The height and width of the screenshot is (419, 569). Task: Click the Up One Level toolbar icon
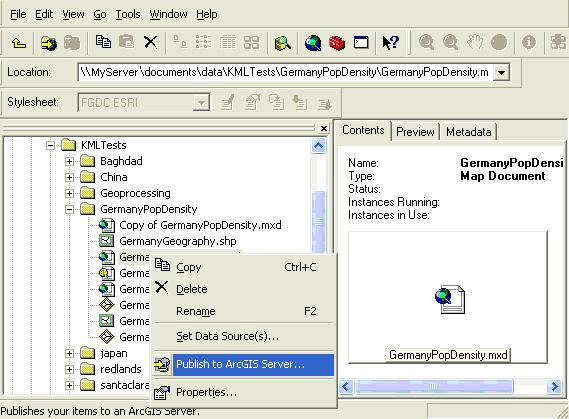pos(19,43)
